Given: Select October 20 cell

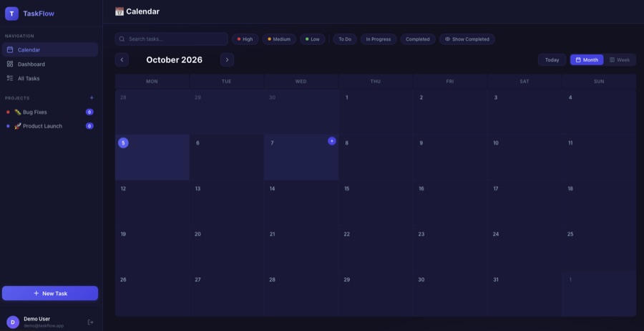Looking at the screenshot, I should point(226,249).
